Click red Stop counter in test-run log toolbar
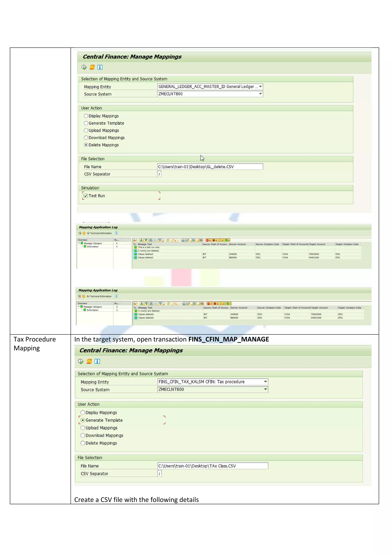The height and width of the screenshot is (555, 392). pos(208,240)
